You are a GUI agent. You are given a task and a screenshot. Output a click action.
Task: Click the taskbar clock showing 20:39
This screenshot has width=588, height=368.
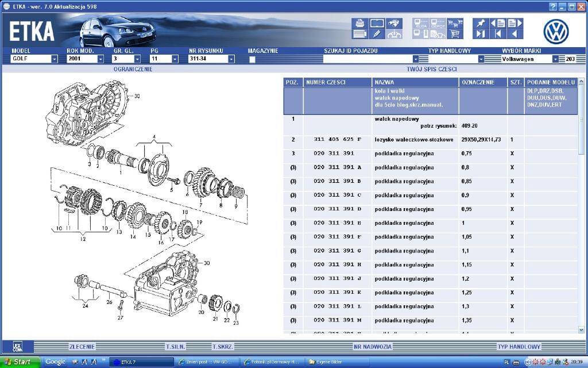[x=577, y=362]
